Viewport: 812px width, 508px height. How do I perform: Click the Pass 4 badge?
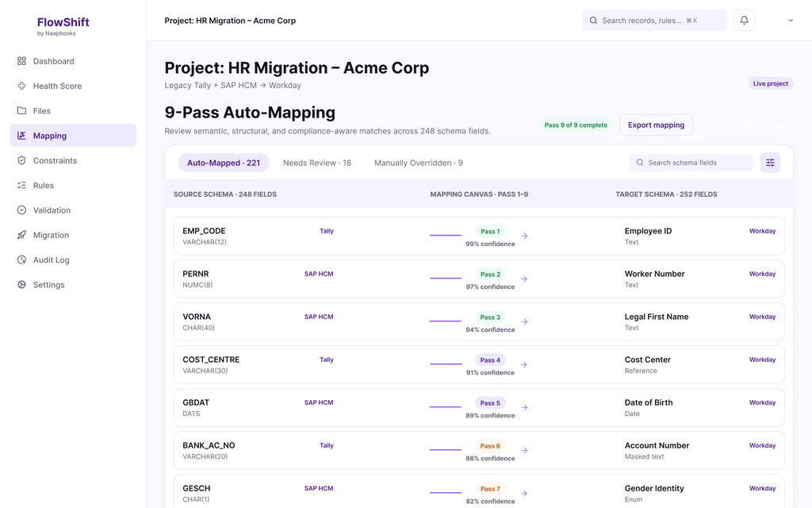click(x=490, y=360)
